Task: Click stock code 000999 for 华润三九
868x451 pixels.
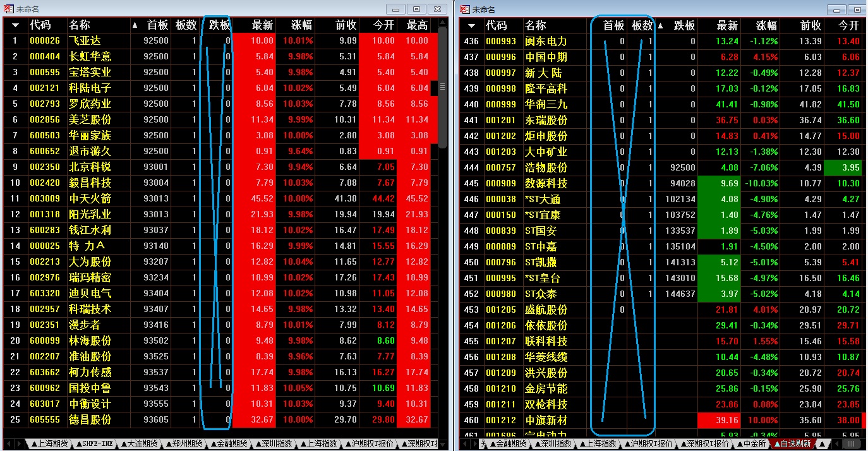Action: pos(501,104)
